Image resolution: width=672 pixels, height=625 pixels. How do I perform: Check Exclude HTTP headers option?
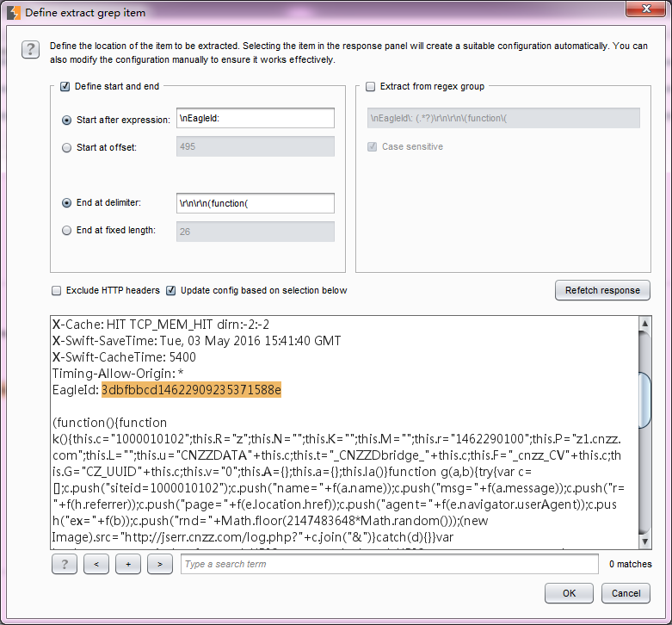click(x=57, y=290)
